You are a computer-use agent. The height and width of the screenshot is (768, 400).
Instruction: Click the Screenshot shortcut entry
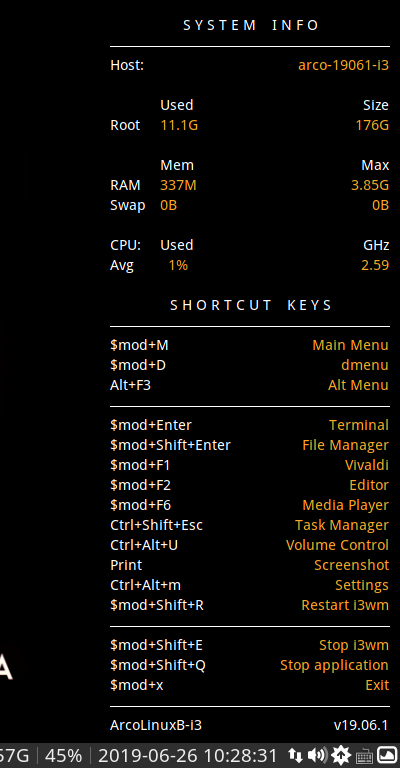click(352, 565)
